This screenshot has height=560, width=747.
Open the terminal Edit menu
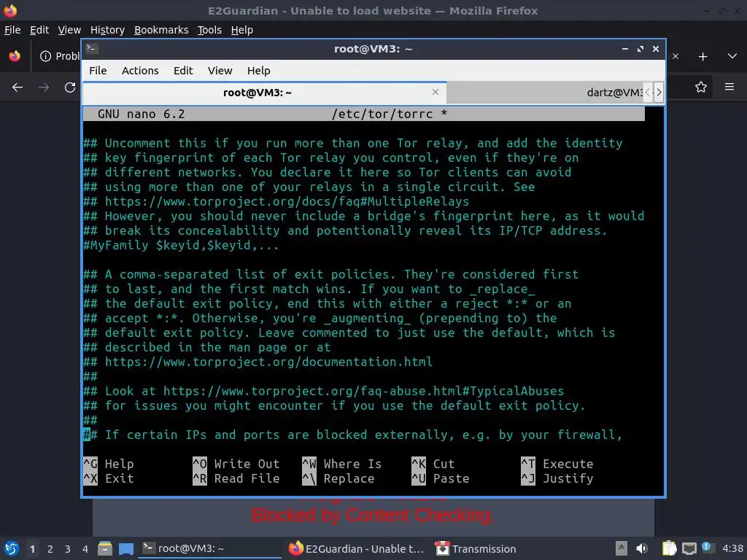tap(183, 71)
